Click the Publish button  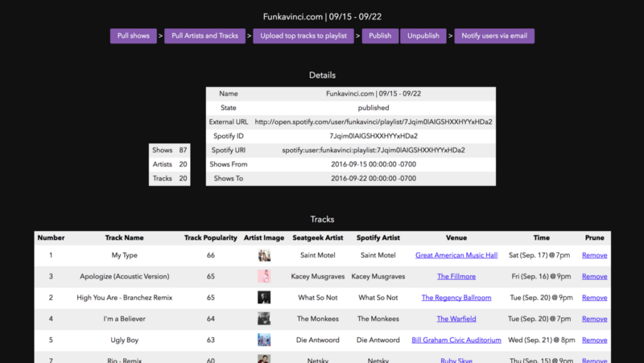click(380, 35)
